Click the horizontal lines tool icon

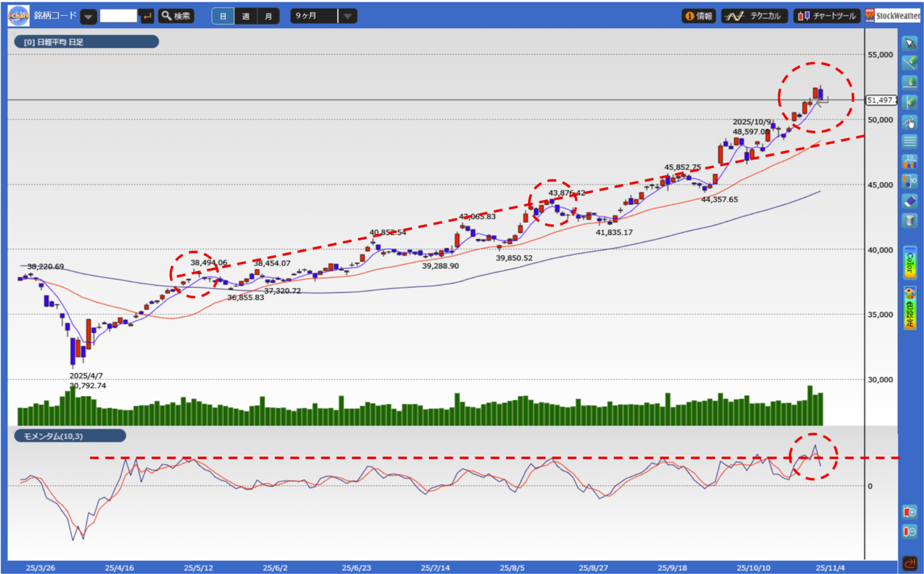(909, 141)
